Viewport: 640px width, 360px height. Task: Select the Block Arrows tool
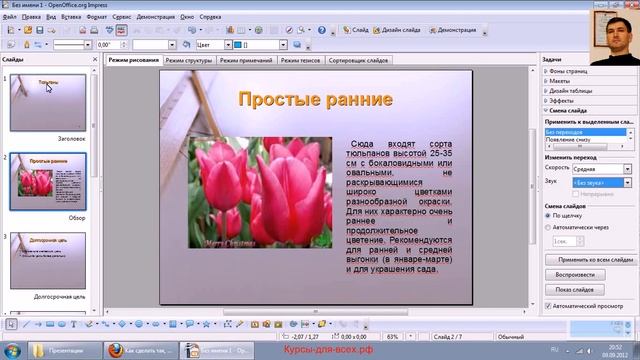click(x=156, y=324)
